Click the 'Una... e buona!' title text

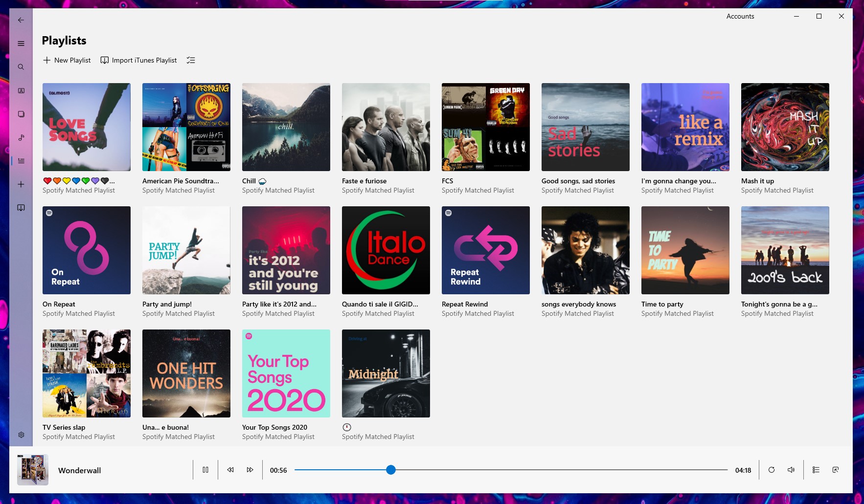tap(165, 427)
